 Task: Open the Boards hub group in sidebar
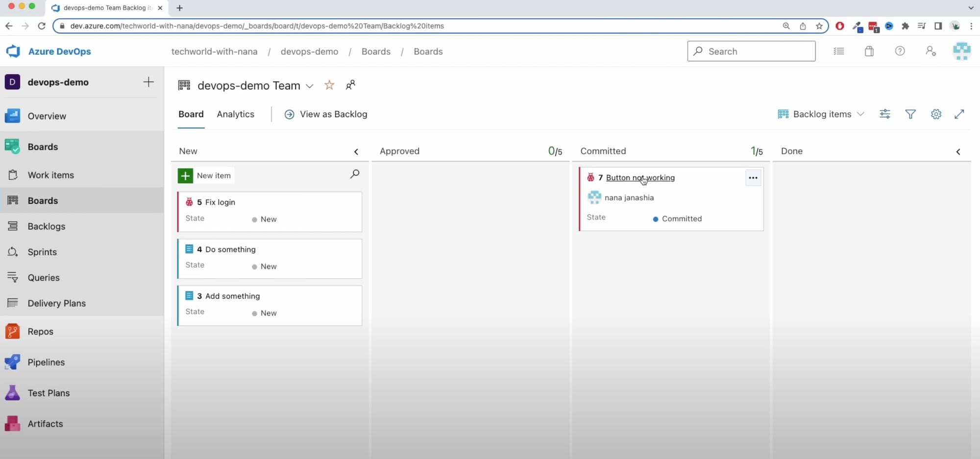[x=82, y=147]
